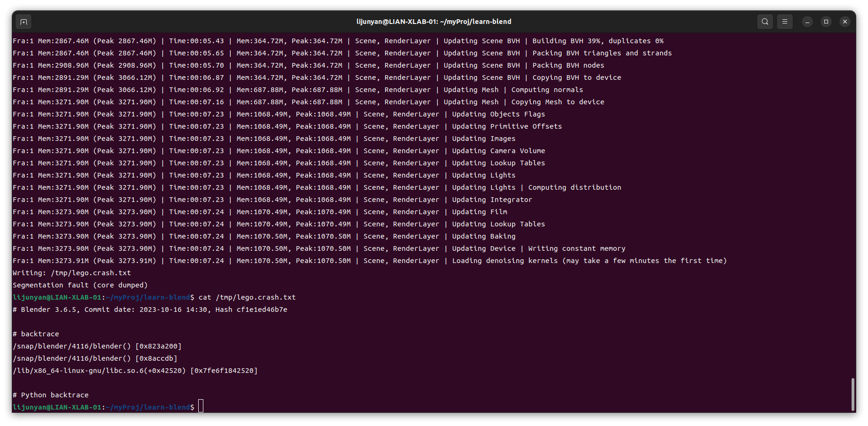Click the 'Updating Objects Flags' log text
Image resolution: width=868 pixels, height=426 pixels.
pos(498,114)
